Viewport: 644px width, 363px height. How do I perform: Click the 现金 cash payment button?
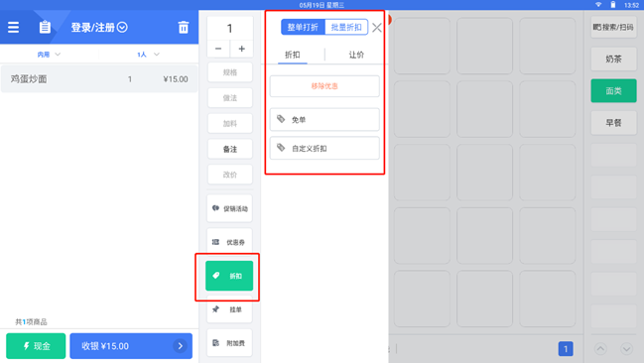pos(36,346)
